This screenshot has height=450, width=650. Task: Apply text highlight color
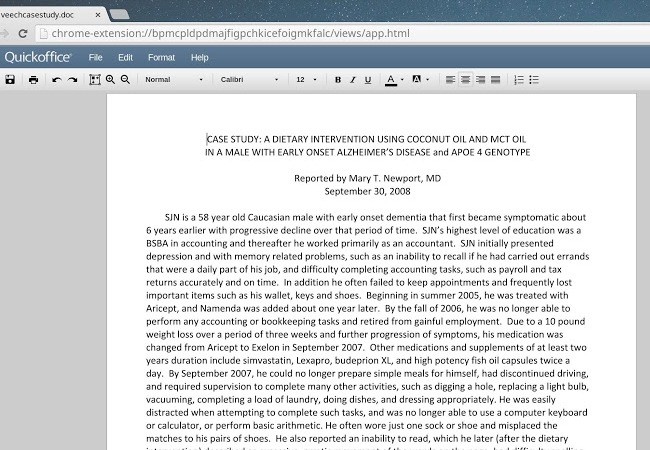pos(417,79)
